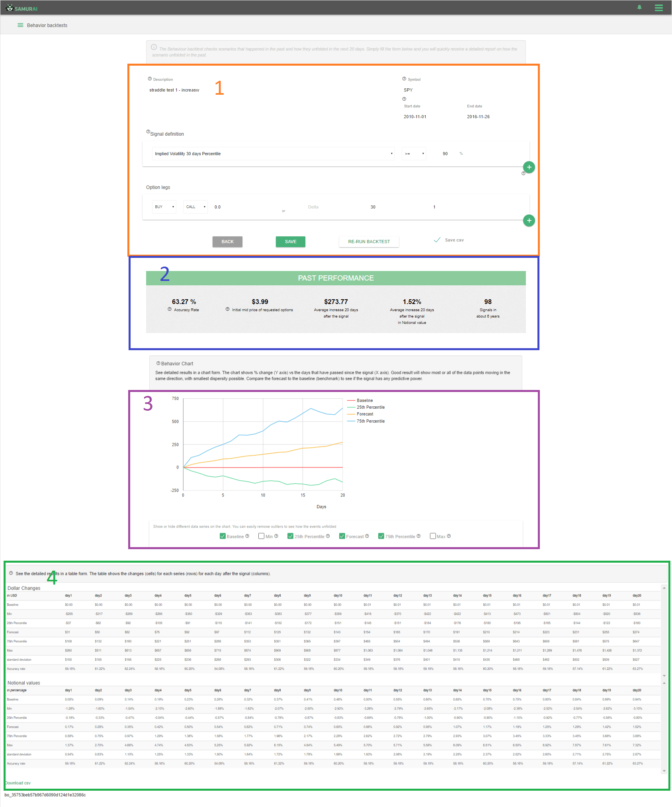
Task: Click the option leg Delta field
Action: [x=313, y=207]
